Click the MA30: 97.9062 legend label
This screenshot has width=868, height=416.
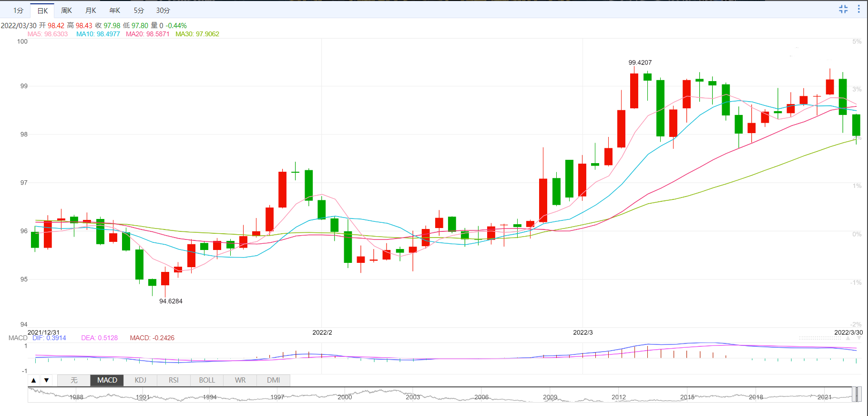197,34
